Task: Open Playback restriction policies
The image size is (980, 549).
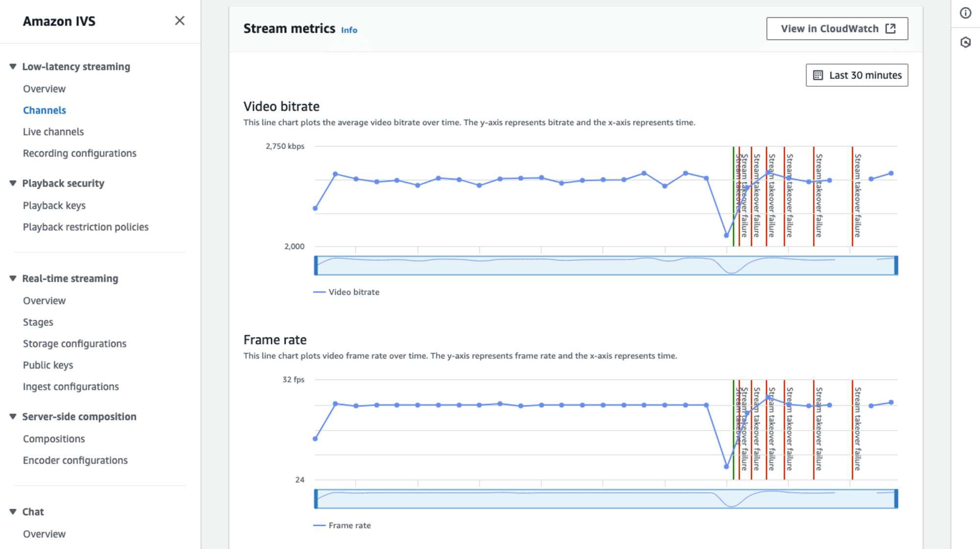Action: (86, 227)
